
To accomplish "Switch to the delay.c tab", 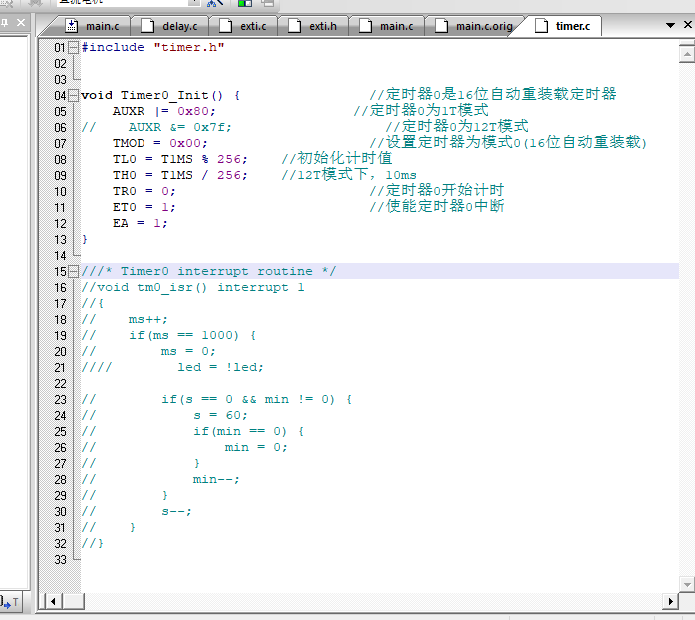I will point(170,26).
